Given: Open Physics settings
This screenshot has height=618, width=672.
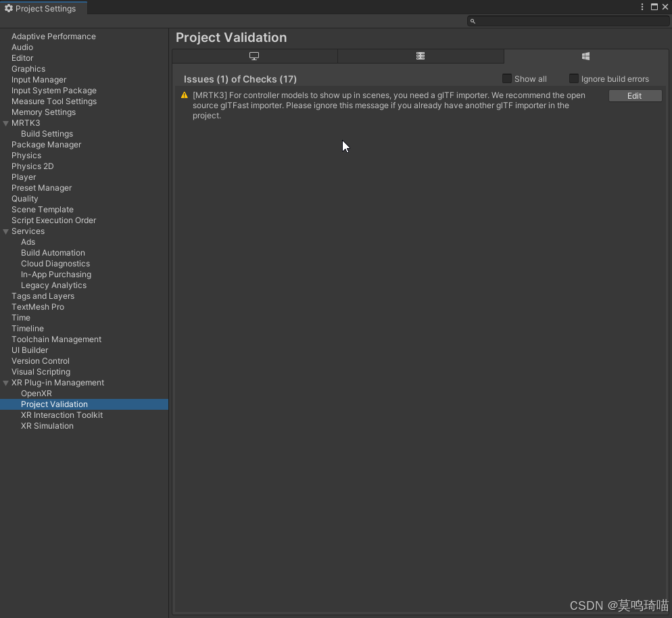Looking at the screenshot, I should (26, 155).
